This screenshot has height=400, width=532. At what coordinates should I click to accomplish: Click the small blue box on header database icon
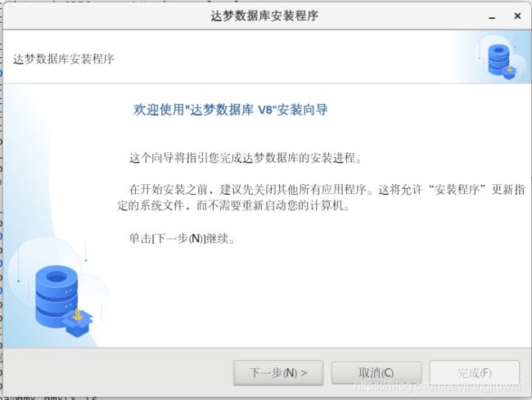(x=509, y=72)
